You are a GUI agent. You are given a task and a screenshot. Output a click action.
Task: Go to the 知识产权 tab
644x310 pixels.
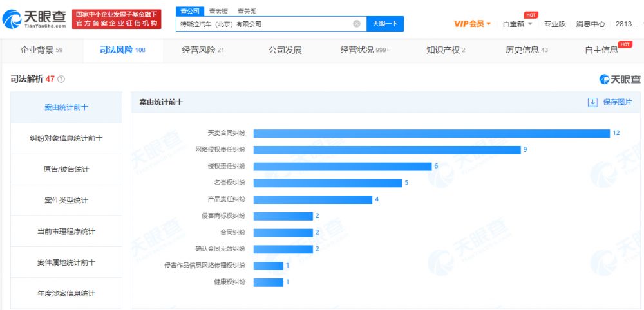[x=446, y=50]
